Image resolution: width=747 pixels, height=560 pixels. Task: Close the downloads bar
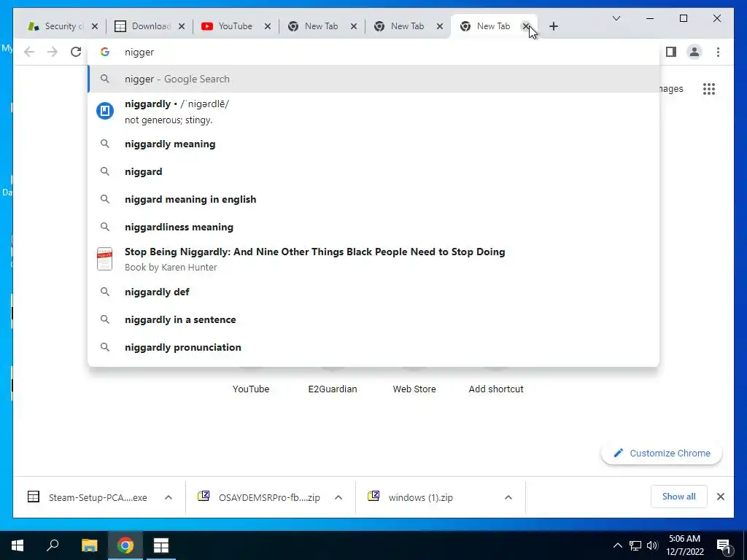point(720,497)
